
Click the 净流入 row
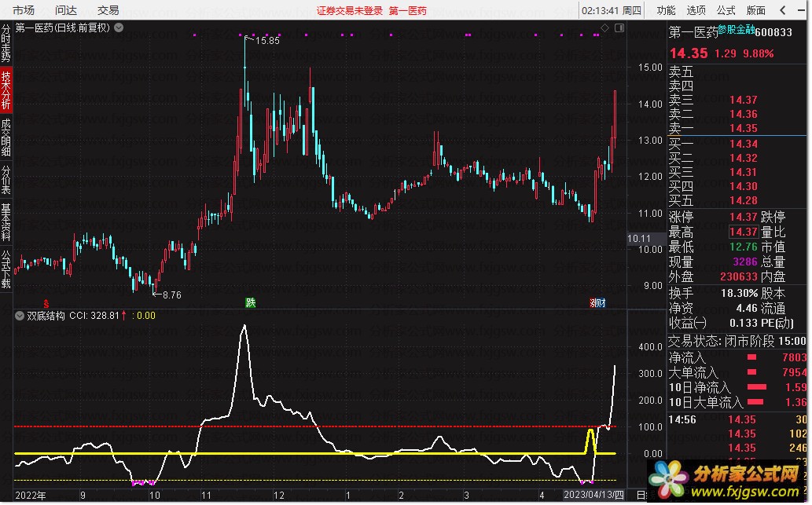tap(737, 357)
